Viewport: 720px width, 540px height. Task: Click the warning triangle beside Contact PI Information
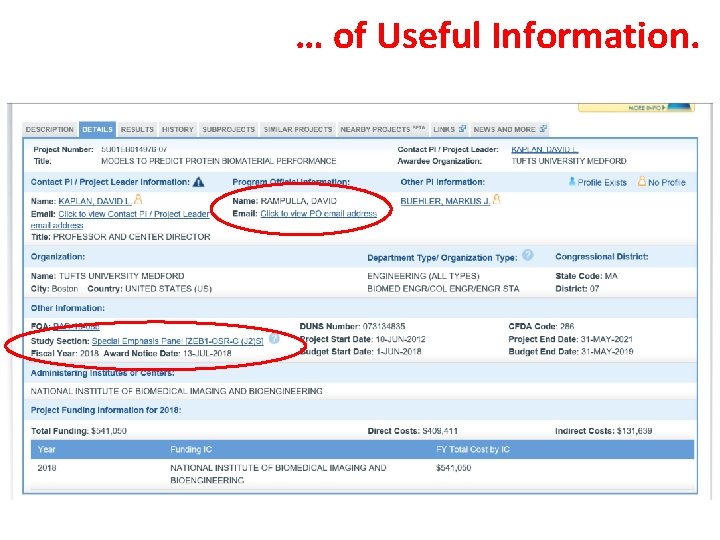point(198,182)
